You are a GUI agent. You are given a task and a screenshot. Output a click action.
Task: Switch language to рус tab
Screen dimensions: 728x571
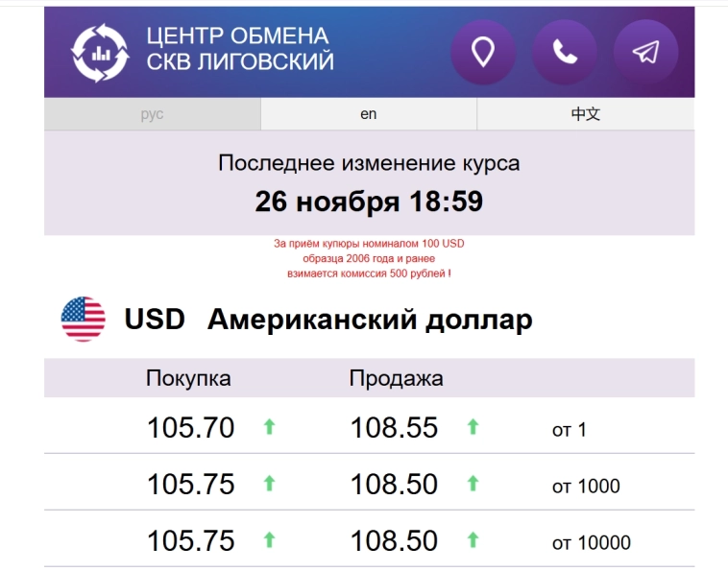tap(152, 114)
